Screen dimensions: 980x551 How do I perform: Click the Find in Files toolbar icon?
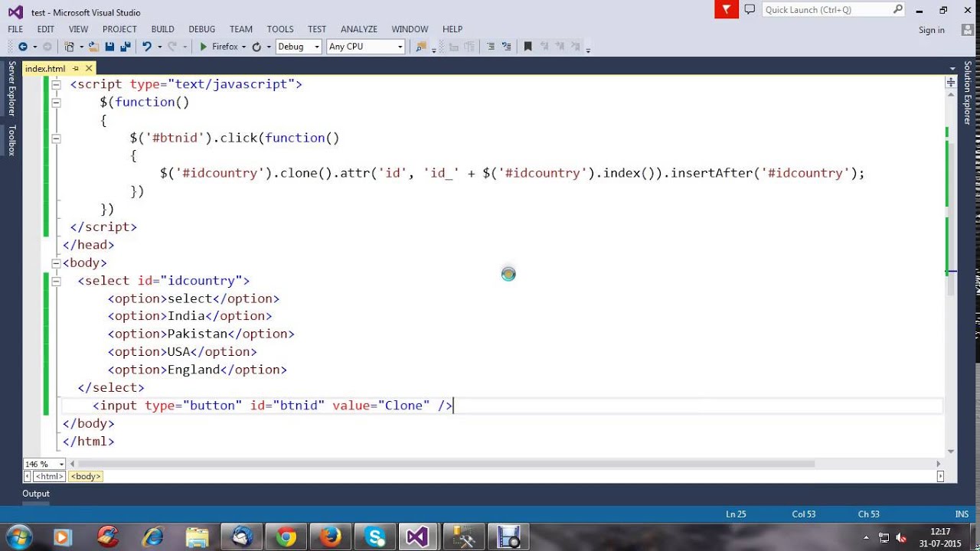[x=420, y=47]
